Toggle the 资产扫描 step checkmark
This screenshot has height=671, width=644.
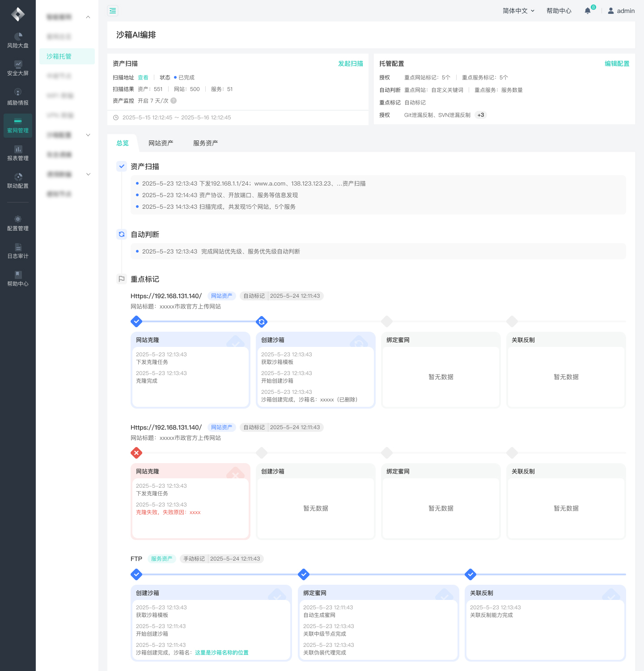122,166
